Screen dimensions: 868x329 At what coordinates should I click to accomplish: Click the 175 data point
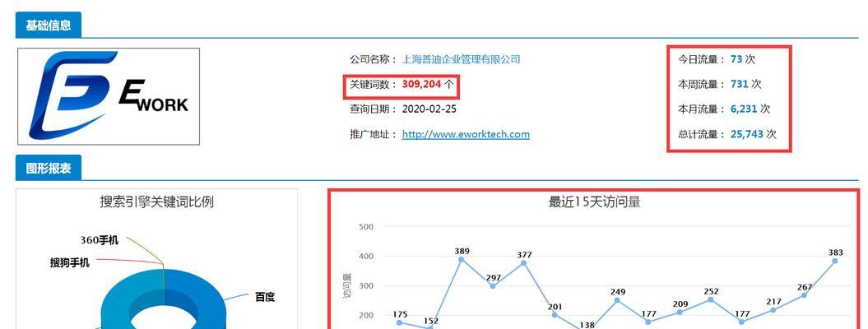(399, 322)
